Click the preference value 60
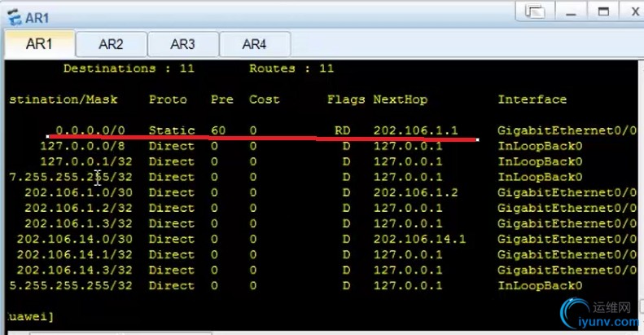The width and height of the screenshot is (644, 335). [218, 130]
